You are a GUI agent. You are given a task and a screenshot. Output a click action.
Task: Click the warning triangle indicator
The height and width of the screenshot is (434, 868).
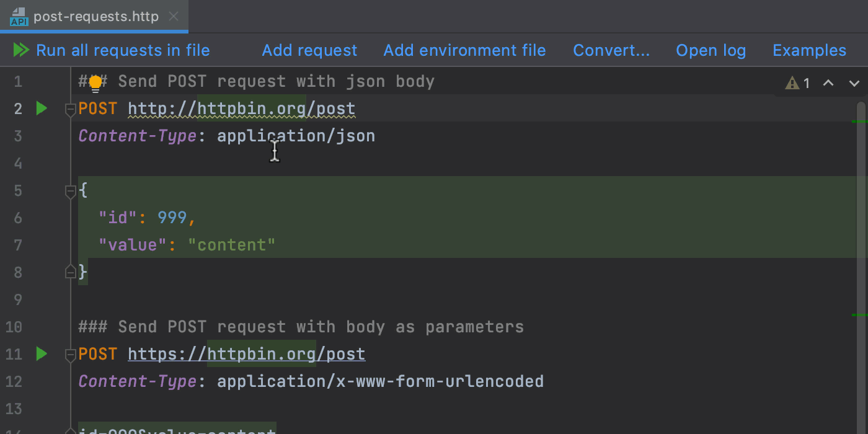(x=792, y=83)
